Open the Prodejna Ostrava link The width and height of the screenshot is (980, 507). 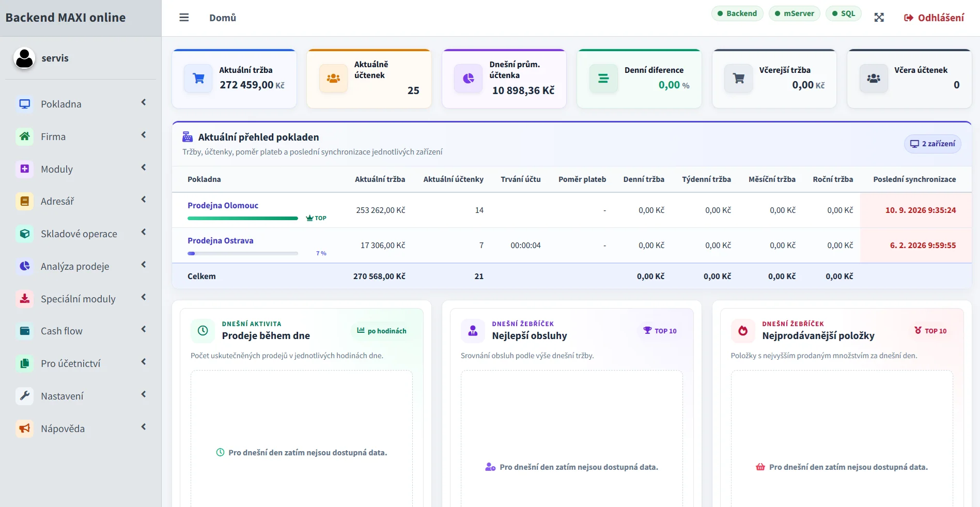pyautogui.click(x=220, y=240)
